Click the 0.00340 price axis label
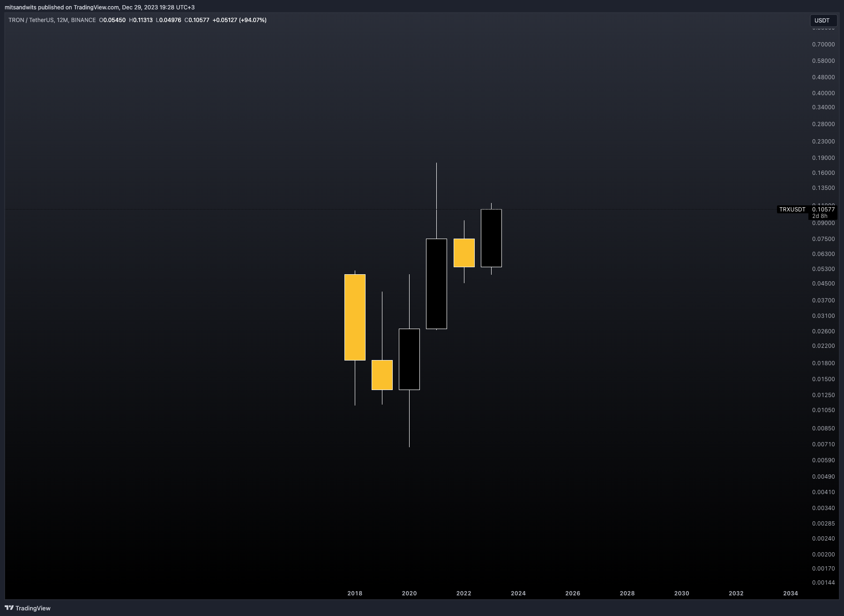The height and width of the screenshot is (616, 844). pyautogui.click(x=823, y=508)
